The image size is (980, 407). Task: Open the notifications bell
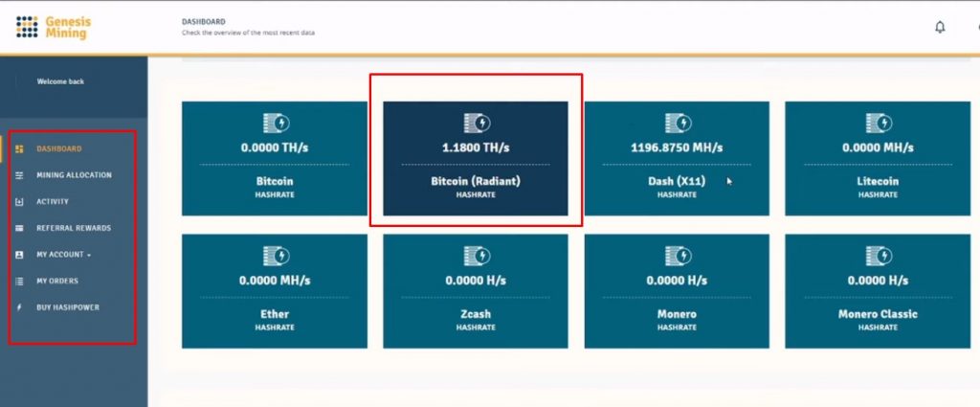940,27
